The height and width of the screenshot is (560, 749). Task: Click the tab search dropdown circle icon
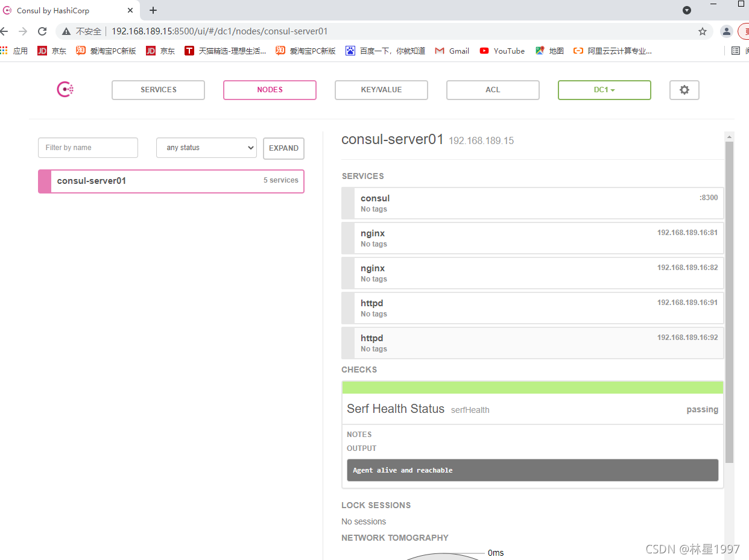coord(686,10)
